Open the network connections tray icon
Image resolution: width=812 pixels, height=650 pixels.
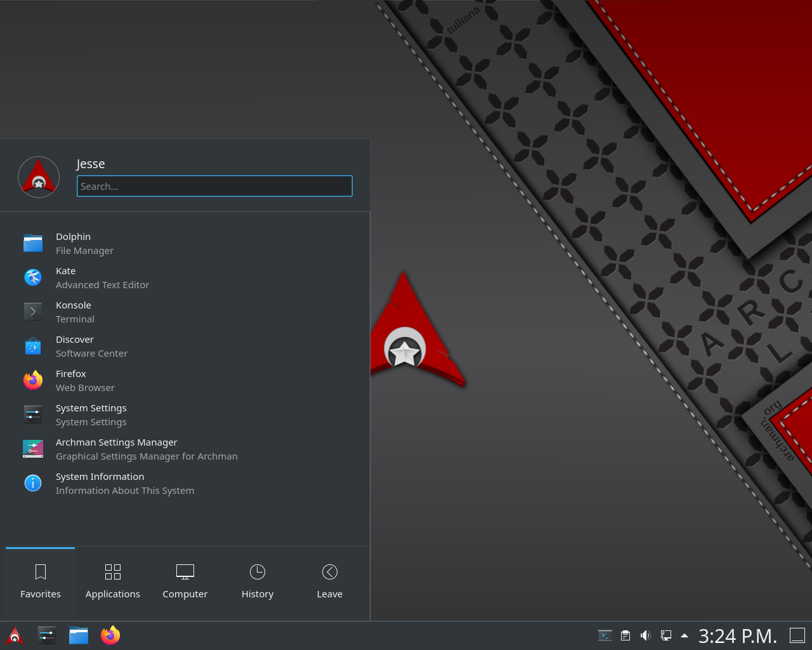pyautogui.click(x=666, y=635)
